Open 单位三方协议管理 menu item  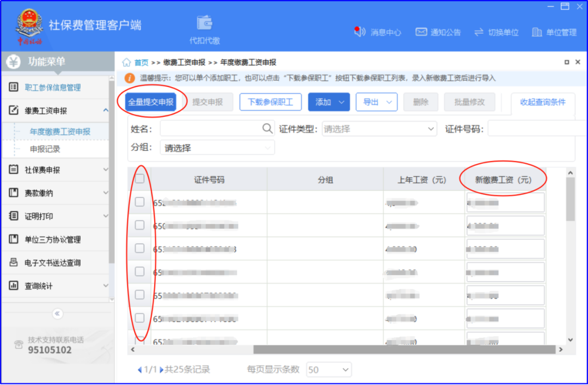tap(53, 239)
